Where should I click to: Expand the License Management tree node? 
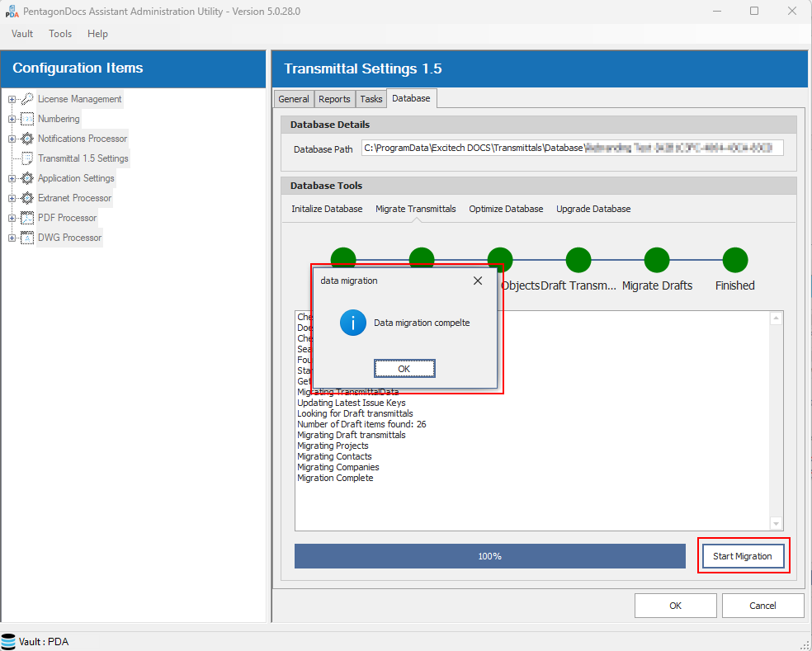12,99
